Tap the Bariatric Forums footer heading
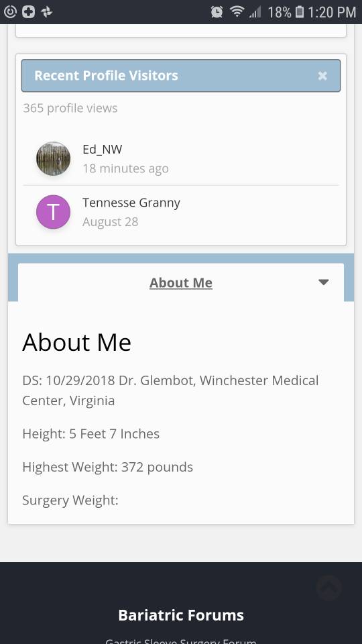Screen dimensions: 362x644 [181, 615]
